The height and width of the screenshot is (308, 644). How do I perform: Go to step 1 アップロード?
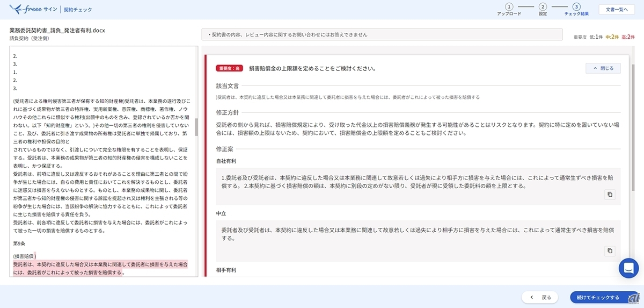(509, 7)
